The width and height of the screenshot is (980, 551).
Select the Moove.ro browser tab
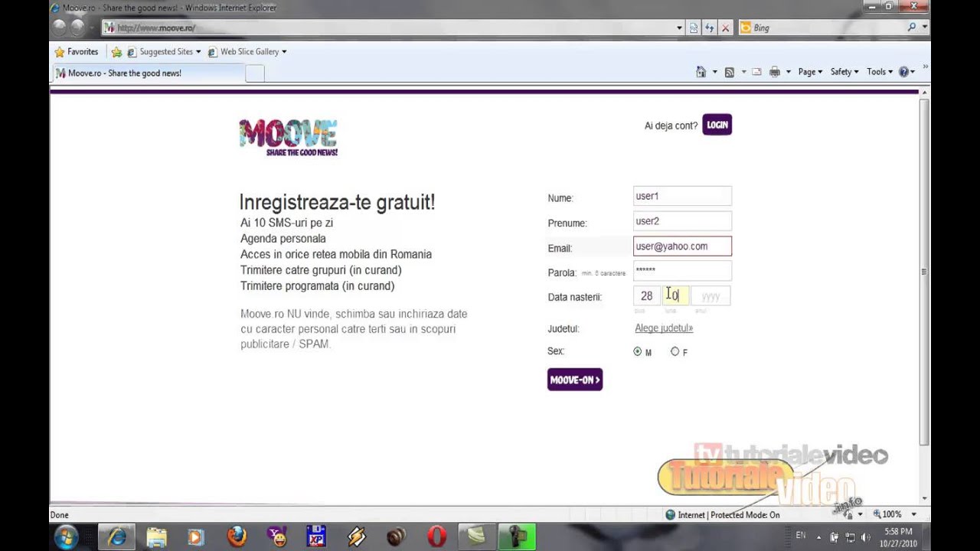click(x=147, y=73)
